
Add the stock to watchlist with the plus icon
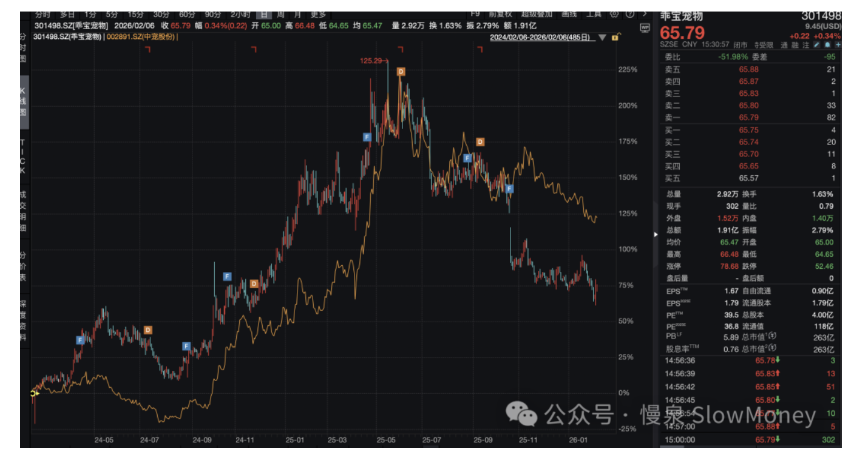click(838, 45)
